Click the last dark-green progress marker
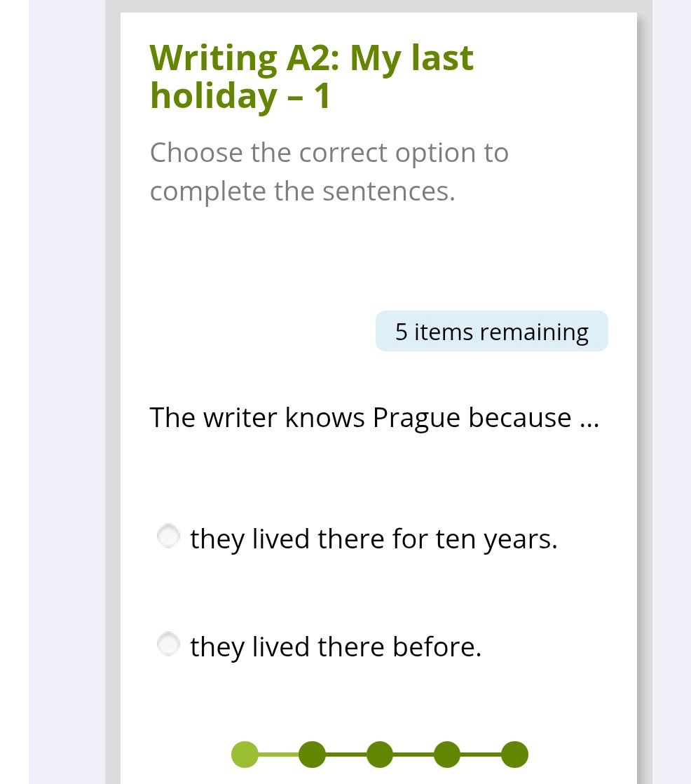 (514, 755)
